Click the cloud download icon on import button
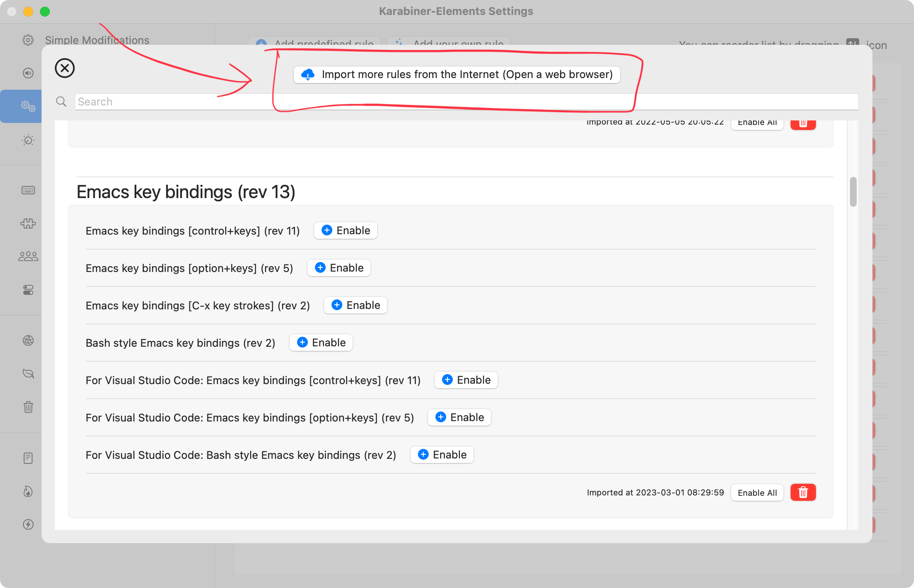The width and height of the screenshot is (914, 588). point(308,75)
